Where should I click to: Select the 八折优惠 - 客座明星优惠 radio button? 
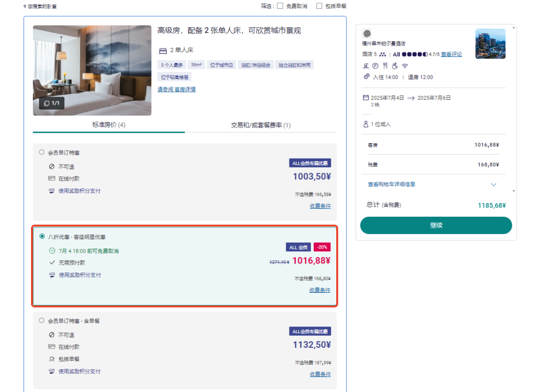click(x=42, y=237)
